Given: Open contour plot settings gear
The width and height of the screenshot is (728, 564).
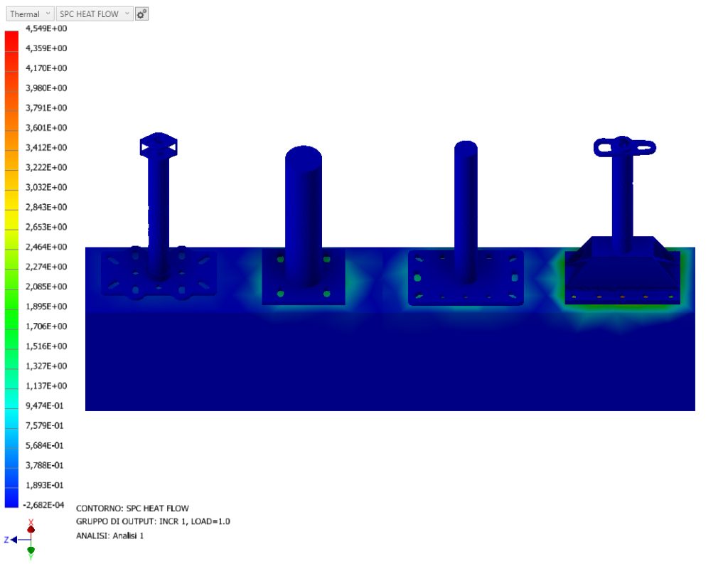Looking at the screenshot, I should point(141,14).
